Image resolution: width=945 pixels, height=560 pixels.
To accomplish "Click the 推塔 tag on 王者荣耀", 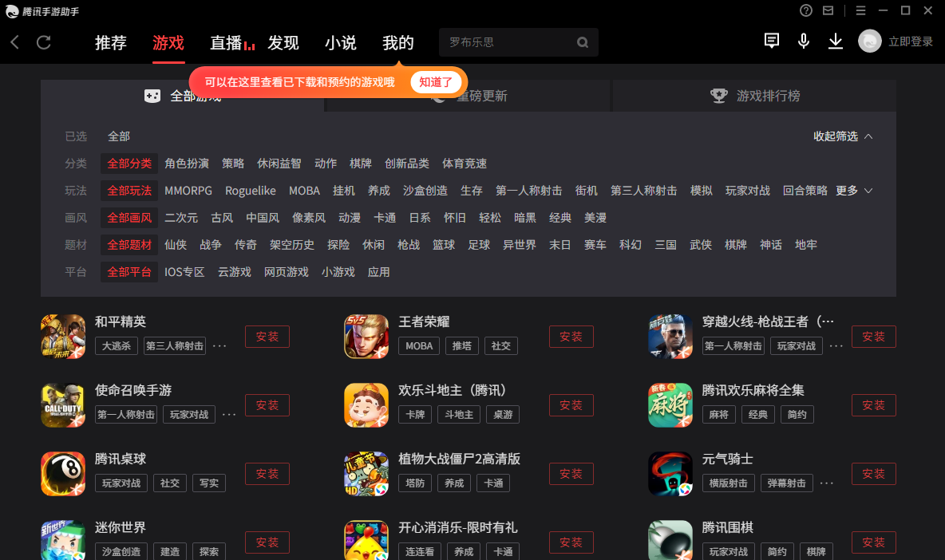I will pyautogui.click(x=461, y=345).
